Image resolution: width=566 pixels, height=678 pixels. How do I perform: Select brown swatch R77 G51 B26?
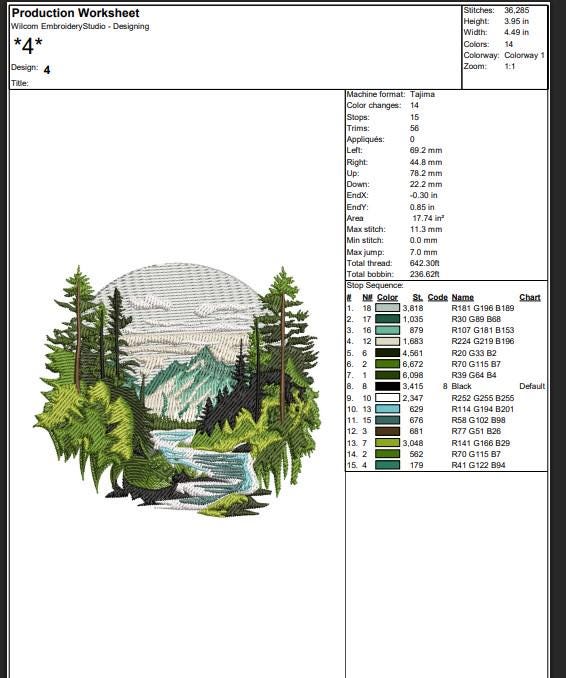tap(387, 431)
